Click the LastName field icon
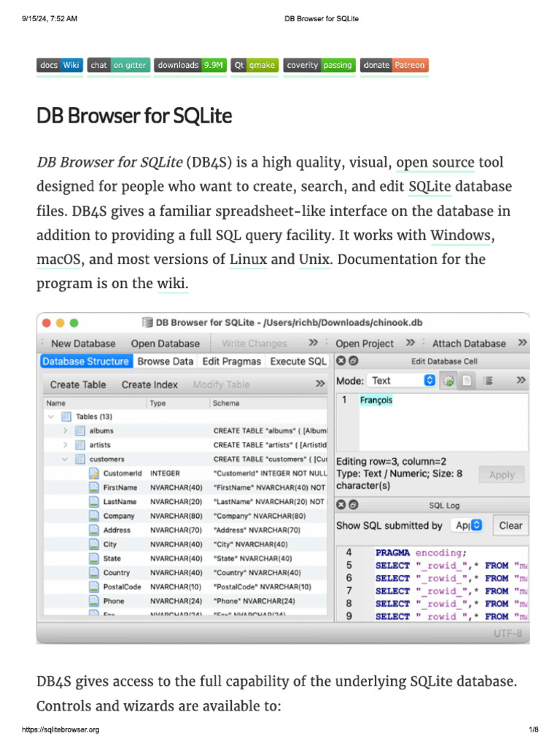The image size is (560, 747). (x=94, y=502)
